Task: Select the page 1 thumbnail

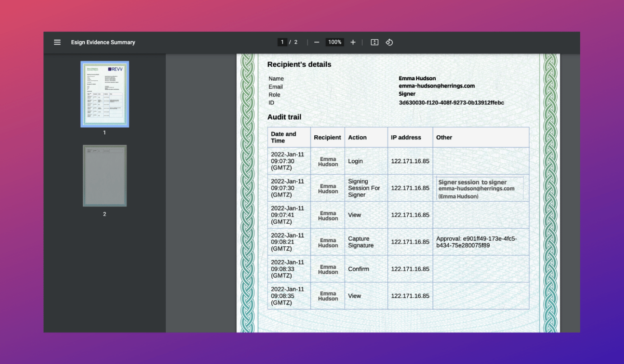Action: pos(104,94)
